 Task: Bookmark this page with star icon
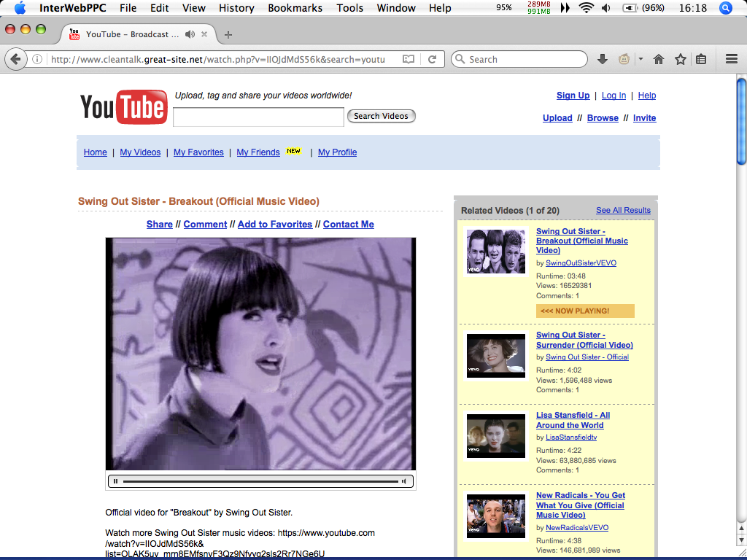pyautogui.click(x=681, y=59)
